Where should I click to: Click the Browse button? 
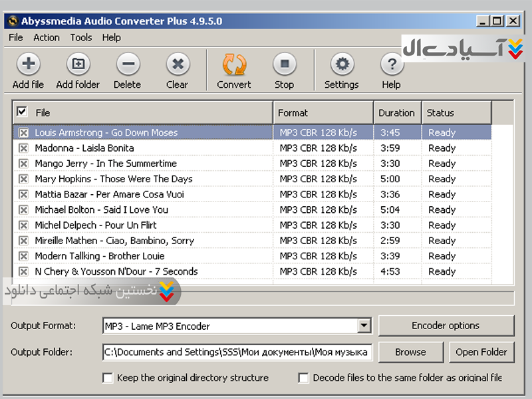[x=410, y=352]
